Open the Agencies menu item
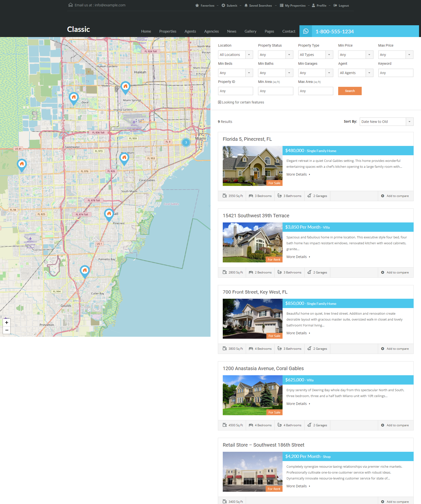421x504 pixels. tap(211, 31)
